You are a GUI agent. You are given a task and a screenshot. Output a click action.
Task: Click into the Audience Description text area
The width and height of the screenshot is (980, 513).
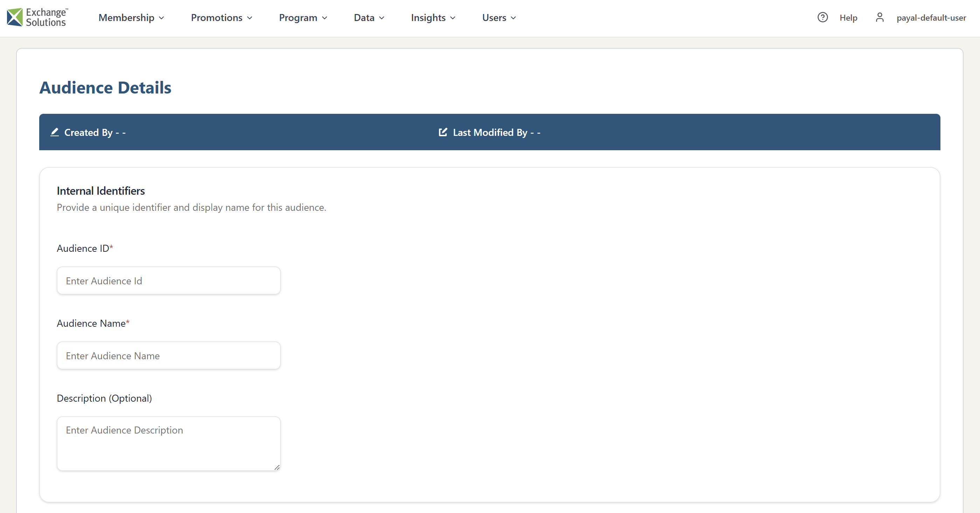168,444
